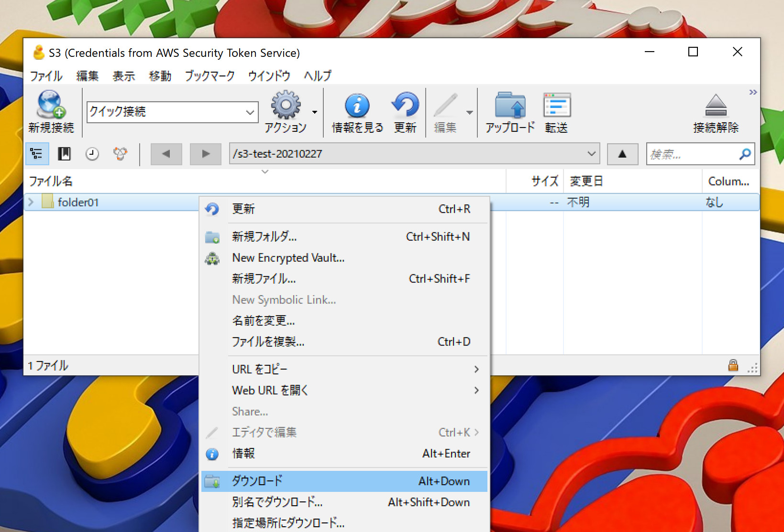Open the ブックマーク menu
This screenshot has height=532, width=784.
coord(209,76)
